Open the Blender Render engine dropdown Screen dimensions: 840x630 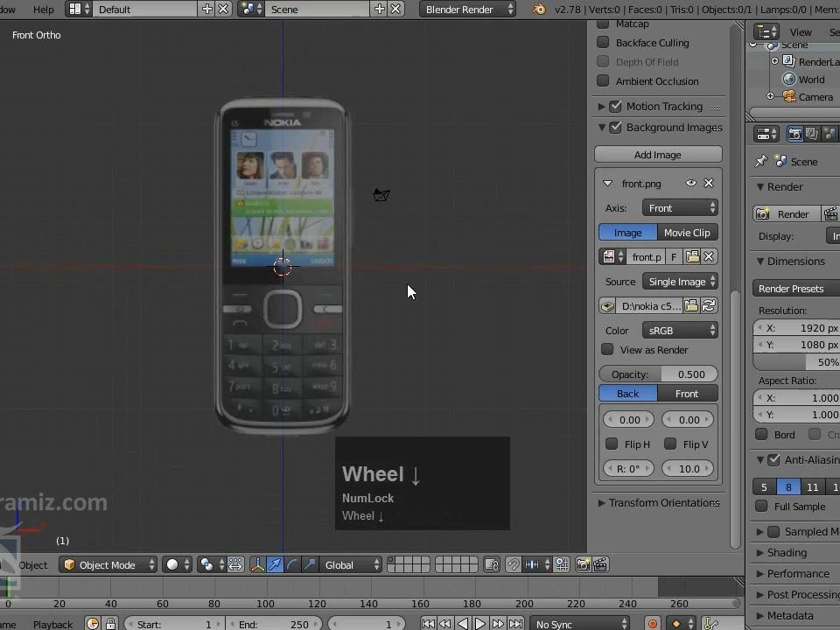point(467,9)
